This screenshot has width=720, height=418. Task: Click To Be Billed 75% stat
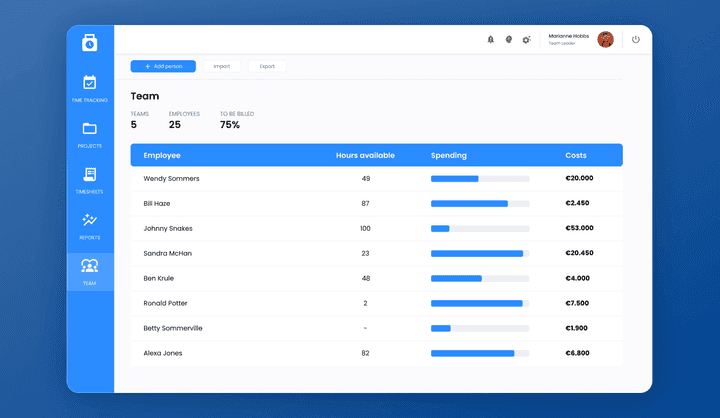pos(230,124)
